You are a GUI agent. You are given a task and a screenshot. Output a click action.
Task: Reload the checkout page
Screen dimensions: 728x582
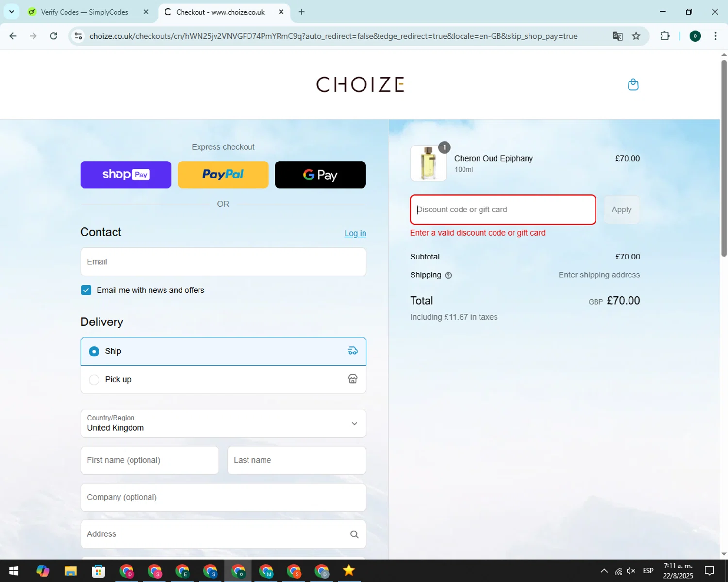(x=54, y=36)
